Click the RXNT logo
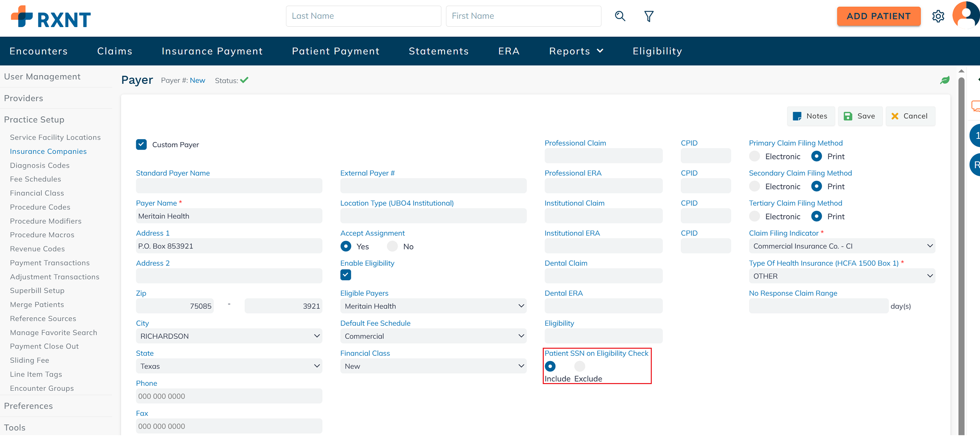This screenshot has width=980, height=437. 51,17
